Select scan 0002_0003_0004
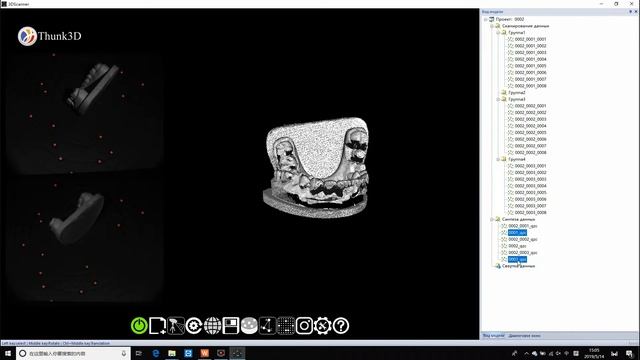 click(530, 186)
